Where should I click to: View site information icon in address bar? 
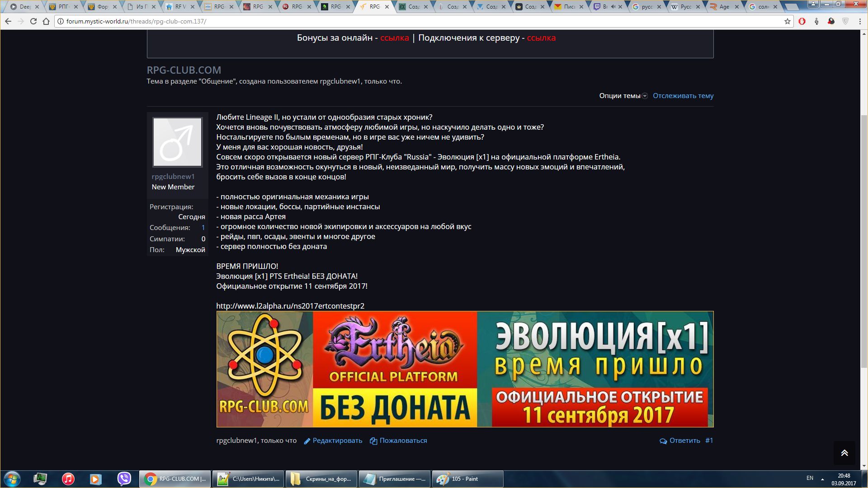tap(60, 21)
